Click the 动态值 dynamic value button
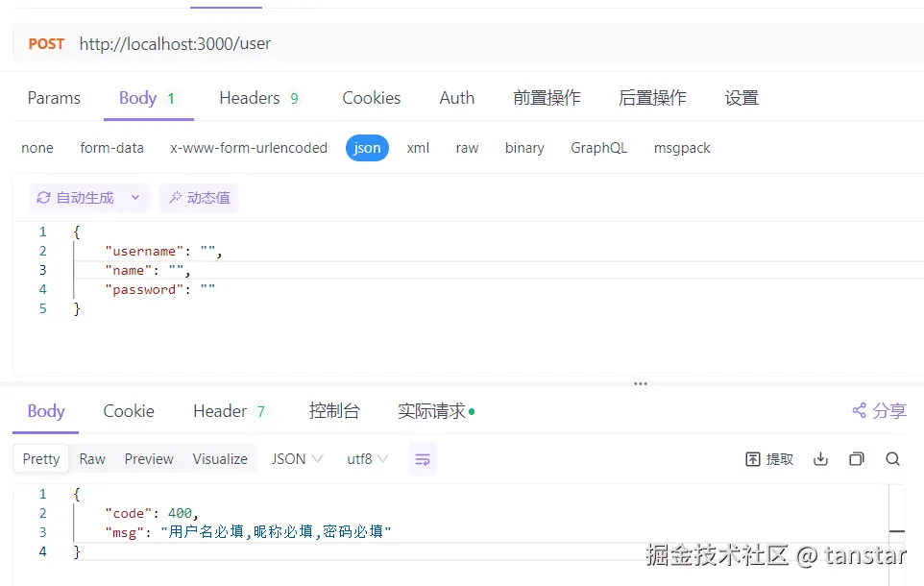 [199, 198]
